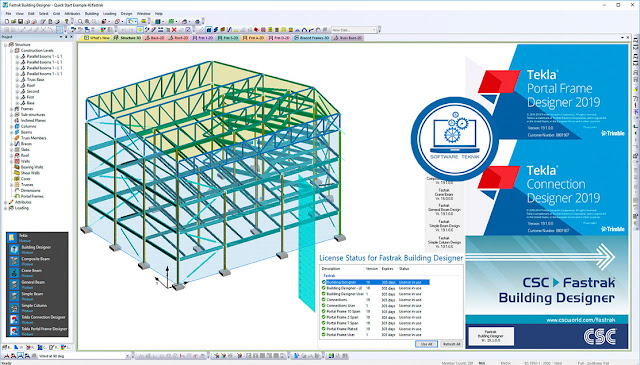Viewport: 640px width, 365px height.
Task: Switch to the Truss Base-2D tab
Action: (x=348, y=38)
